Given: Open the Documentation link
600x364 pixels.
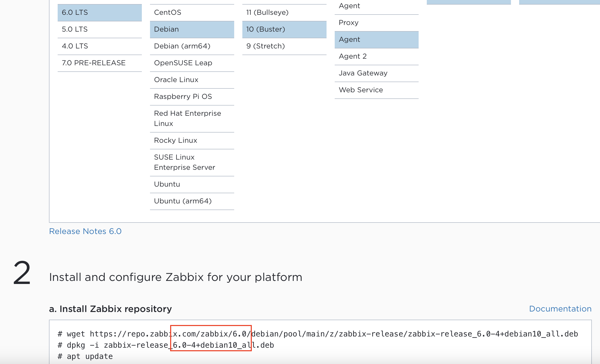Looking at the screenshot, I should coord(560,309).
